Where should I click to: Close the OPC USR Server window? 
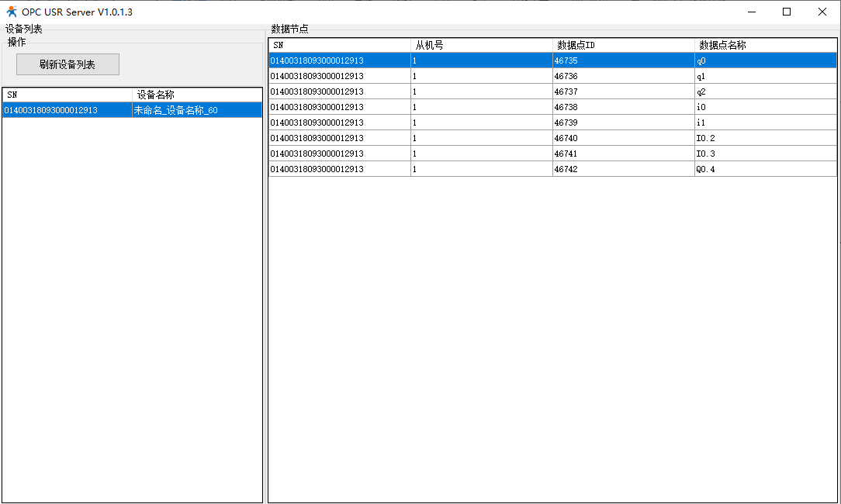click(x=822, y=12)
